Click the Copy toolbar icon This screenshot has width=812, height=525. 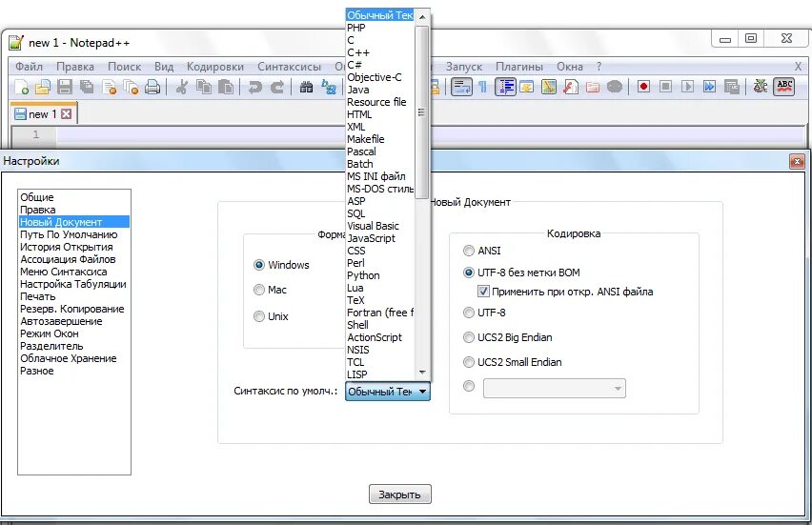point(204,87)
